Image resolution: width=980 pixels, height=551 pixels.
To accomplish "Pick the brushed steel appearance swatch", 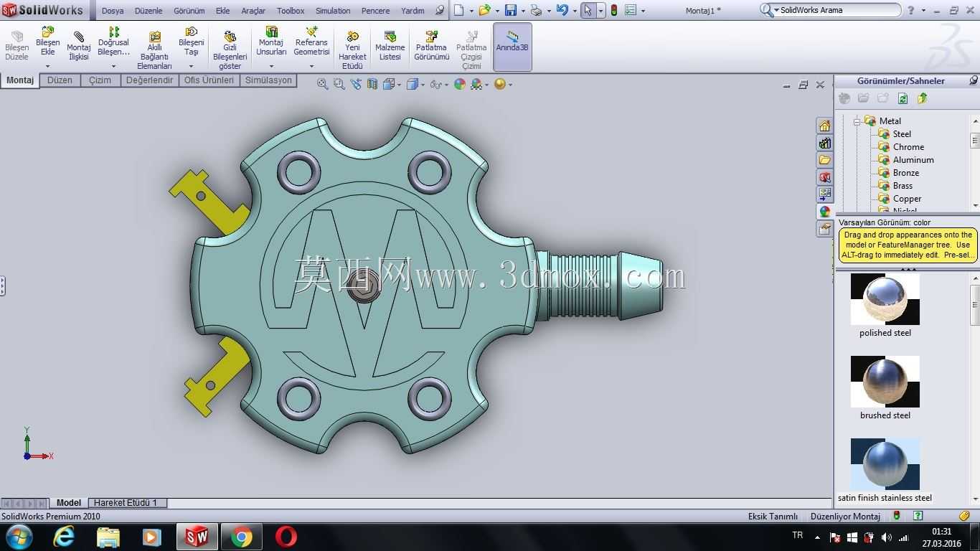I will pos(885,382).
